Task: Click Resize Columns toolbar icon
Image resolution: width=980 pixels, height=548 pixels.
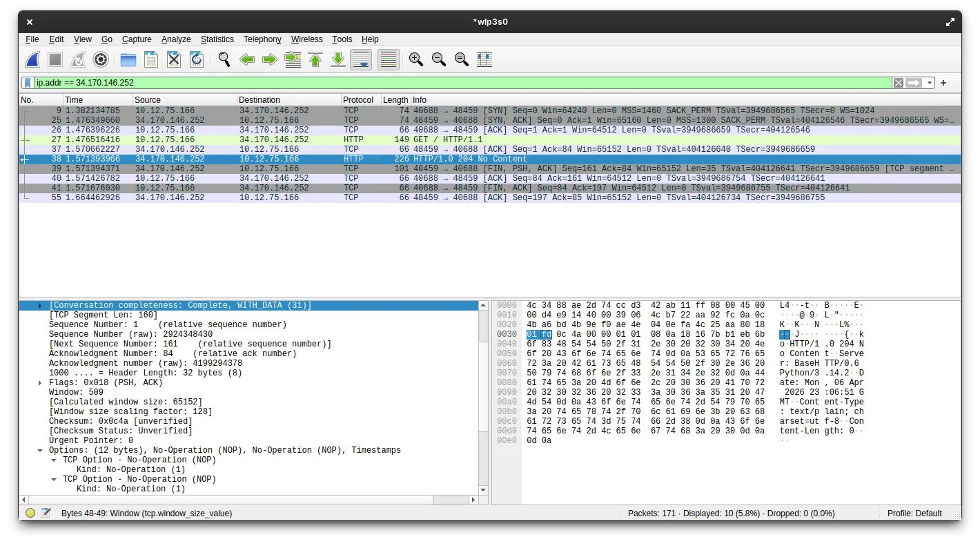Action: 484,59
